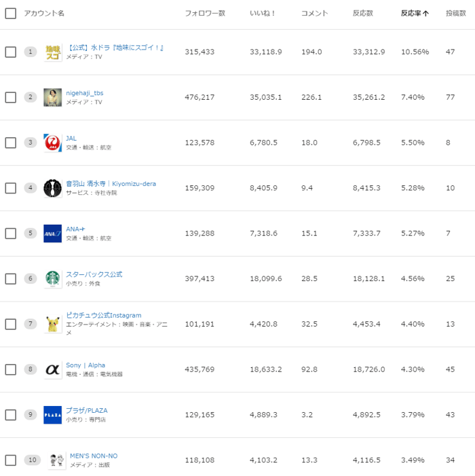Open the JAL account link
Screen dimensions: 475x476
pyautogui.click(x=71, y=139)
